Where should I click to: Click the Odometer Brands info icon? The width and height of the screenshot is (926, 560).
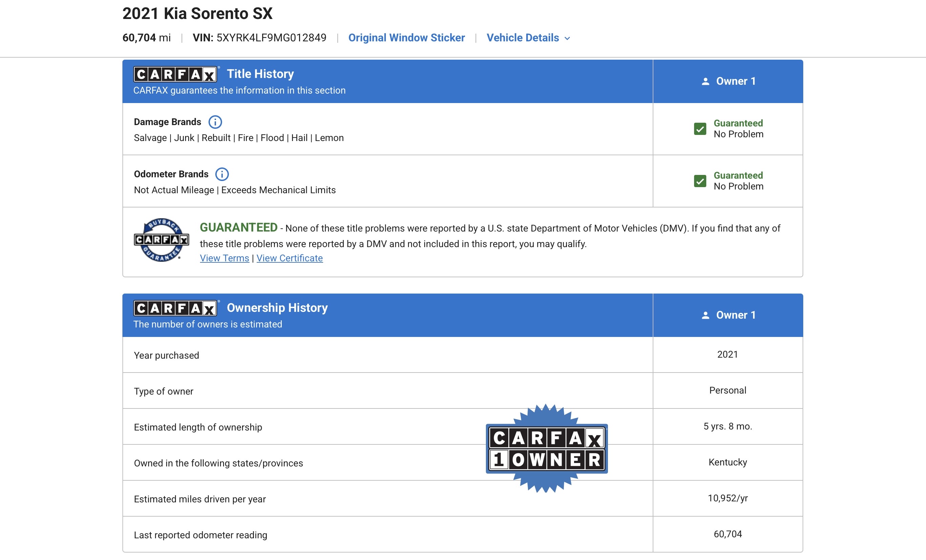click(222, 174)
